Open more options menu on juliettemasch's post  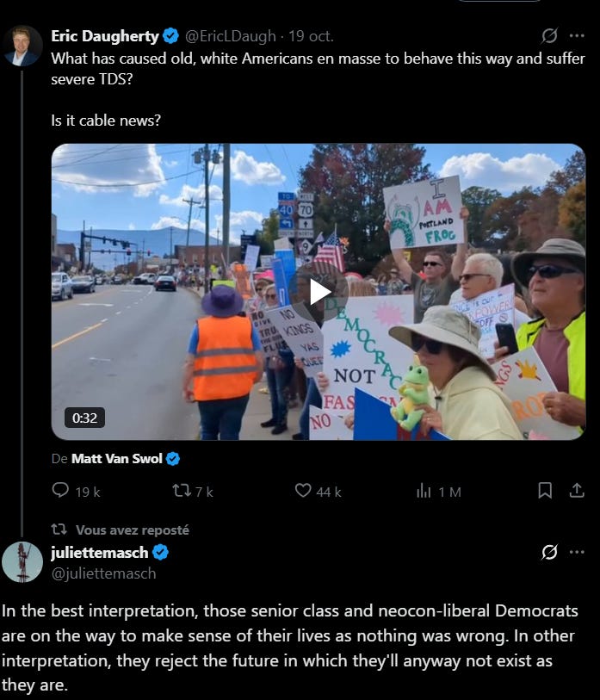[x=577, y=552]
